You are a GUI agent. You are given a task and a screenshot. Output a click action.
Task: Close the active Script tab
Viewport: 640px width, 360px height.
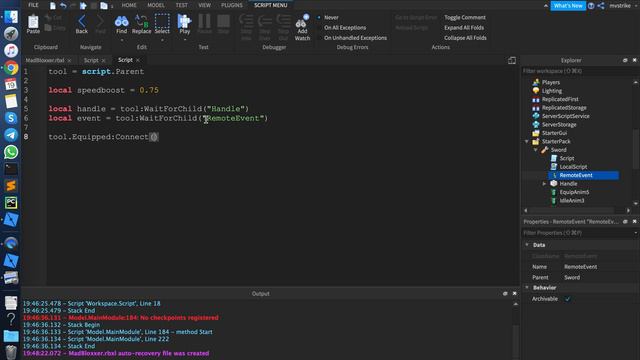[138, 60]
